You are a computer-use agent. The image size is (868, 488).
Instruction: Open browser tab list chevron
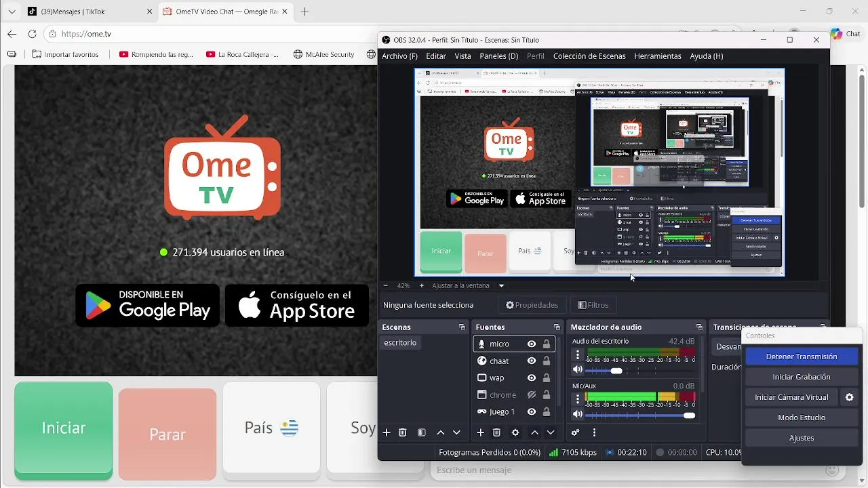tap(12, 12)
